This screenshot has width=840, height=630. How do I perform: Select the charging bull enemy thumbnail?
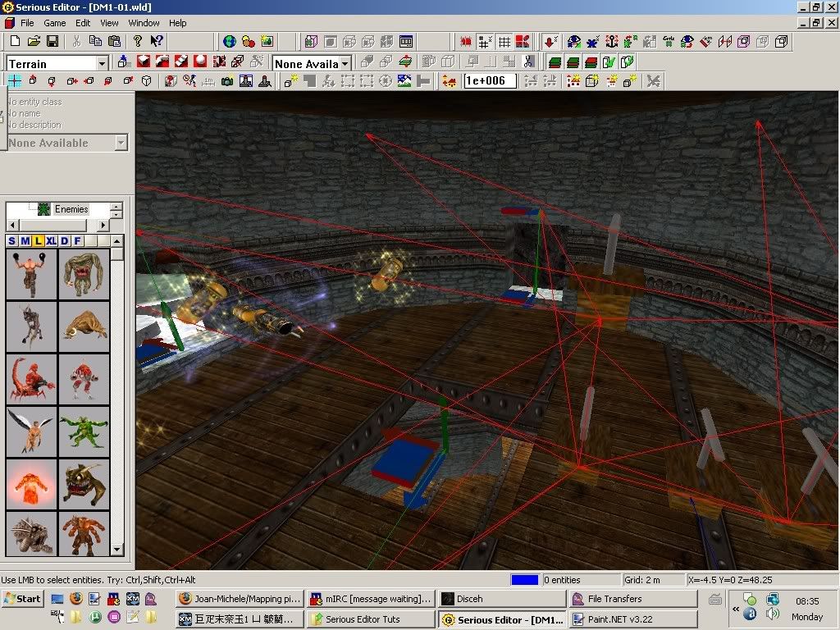(84, 326)
